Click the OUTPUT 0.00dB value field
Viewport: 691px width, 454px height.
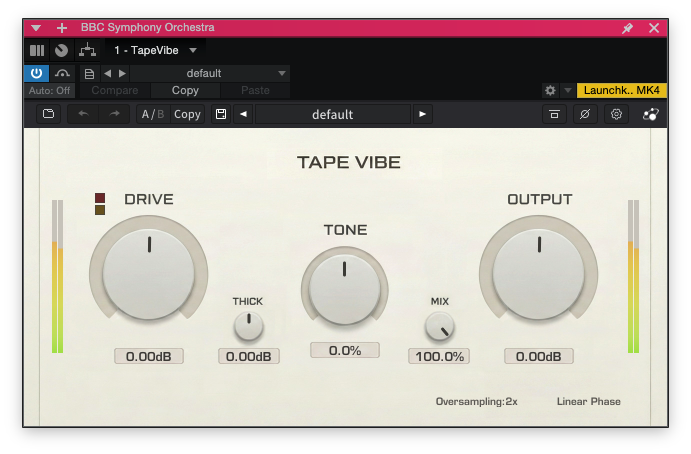point(539,356)
